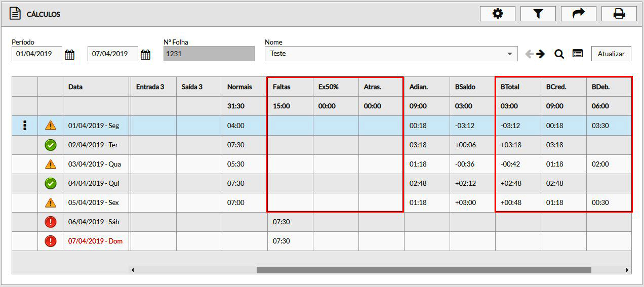Click the magnifying glass search icon

pyautogui.click(x=559, y=54)
